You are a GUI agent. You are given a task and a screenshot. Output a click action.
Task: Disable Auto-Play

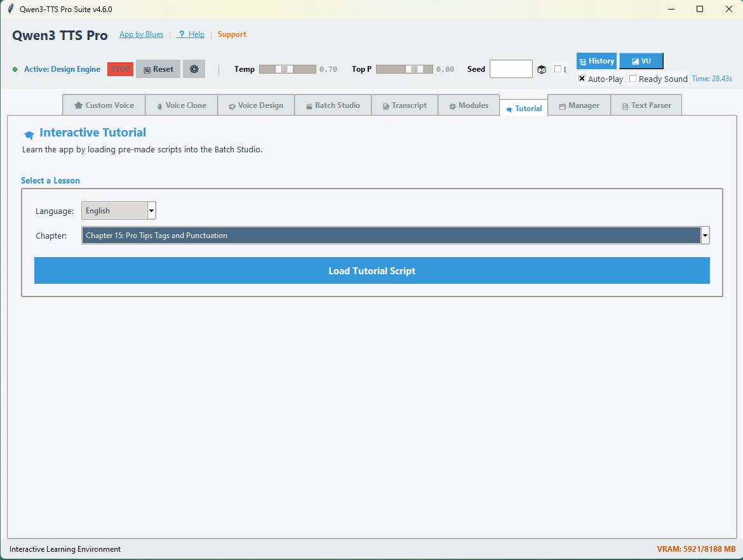click(581, 79)
